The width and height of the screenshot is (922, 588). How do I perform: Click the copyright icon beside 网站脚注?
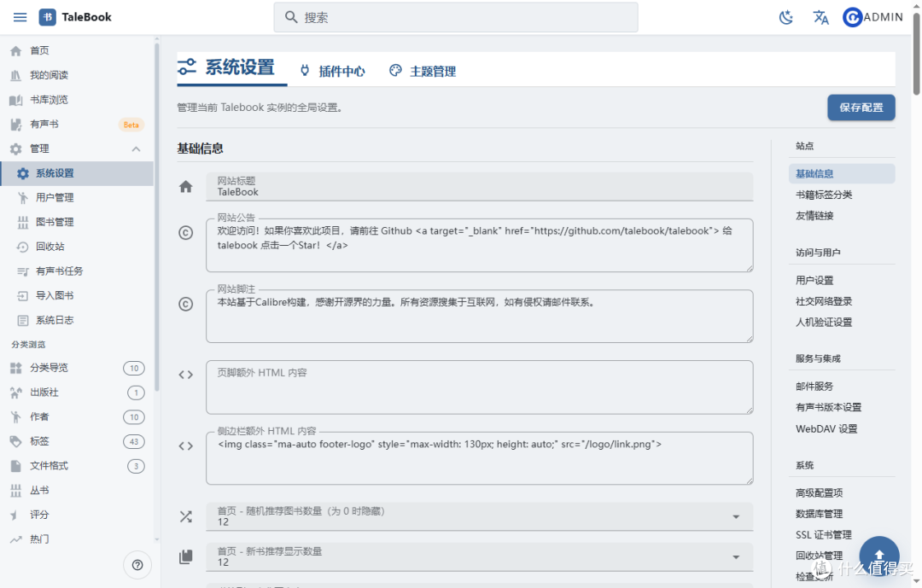click(186, 304)
